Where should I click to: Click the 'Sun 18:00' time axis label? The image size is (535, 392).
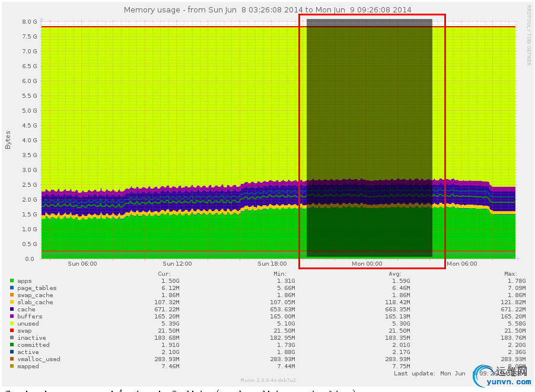click(272, 264)
